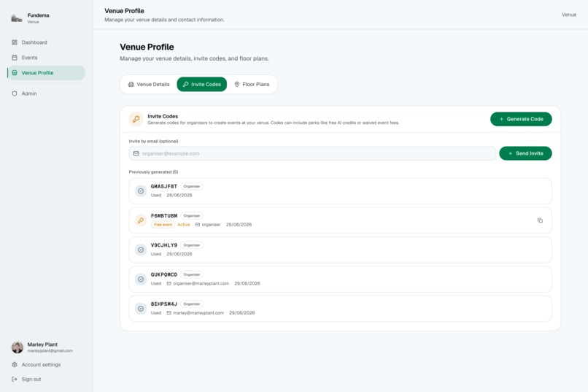The width and height of the screenshot is (588, 392).
Task: Click the Organiser badge on GMASJF8T
Action: pyautogui.click(x=192, y=186)
